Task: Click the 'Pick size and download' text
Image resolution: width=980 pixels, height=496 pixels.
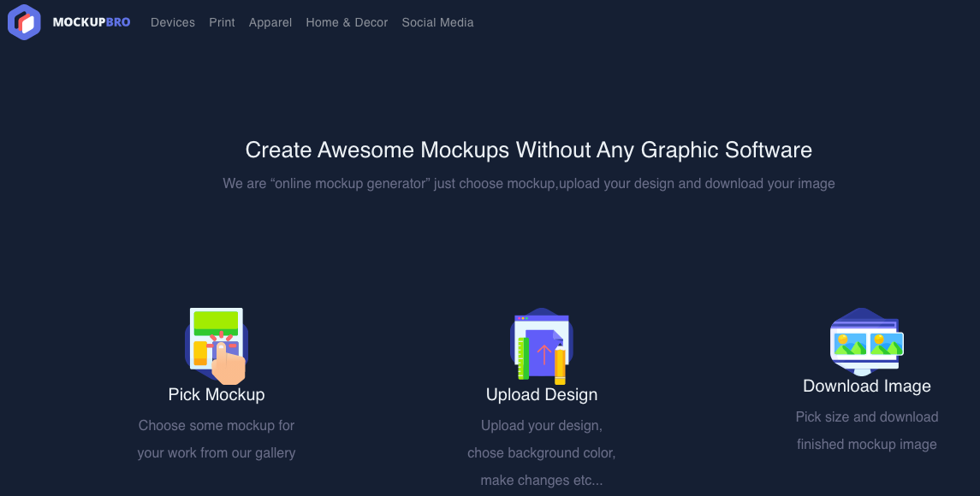Action: click(867, 416)
